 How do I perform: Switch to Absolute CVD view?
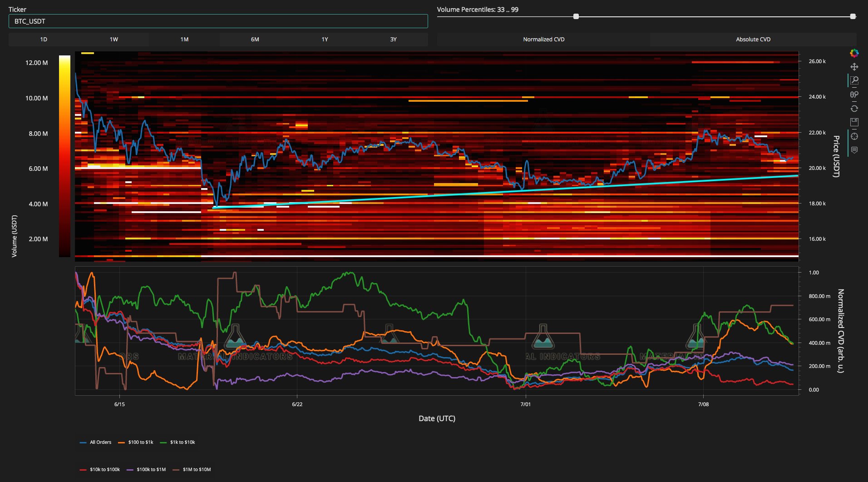coord(753,40)
